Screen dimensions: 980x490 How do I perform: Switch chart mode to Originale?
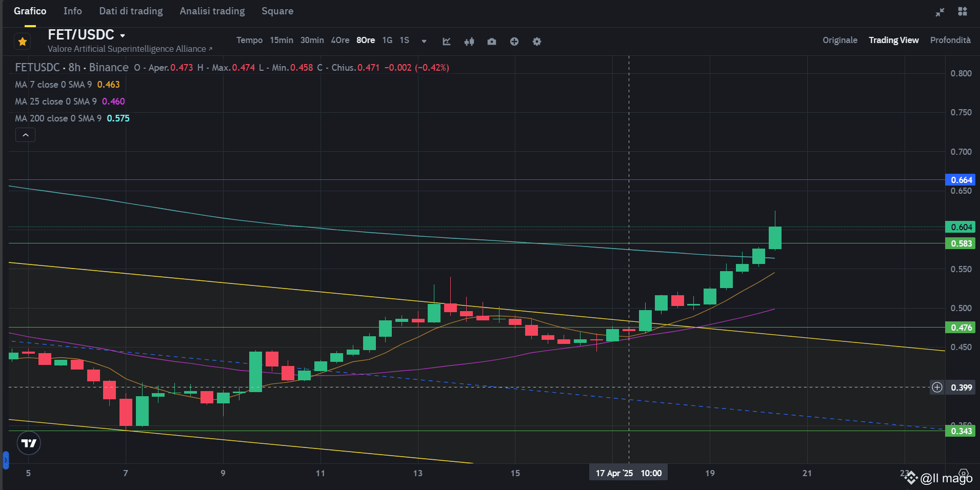pos(840,40)
